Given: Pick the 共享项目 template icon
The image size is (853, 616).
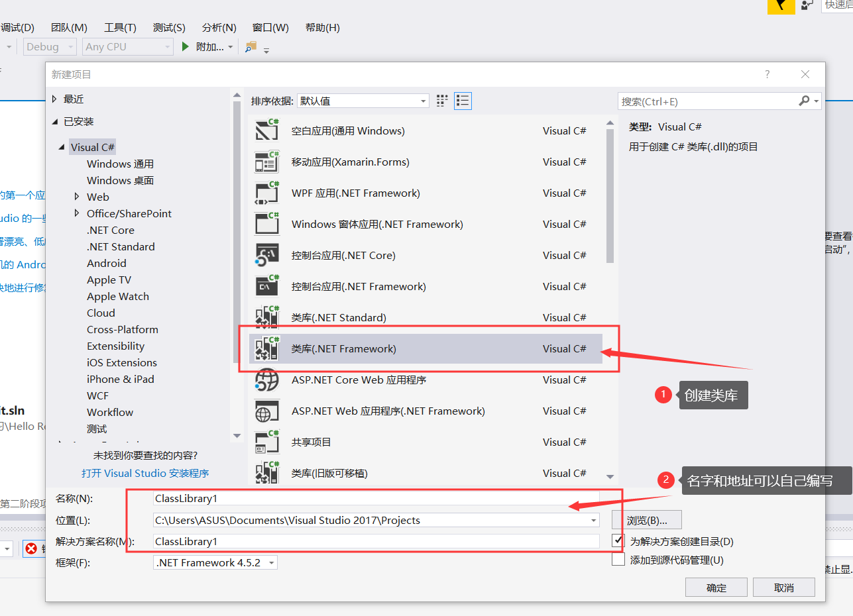Looking at the screenshot, I should pos(266,442).
